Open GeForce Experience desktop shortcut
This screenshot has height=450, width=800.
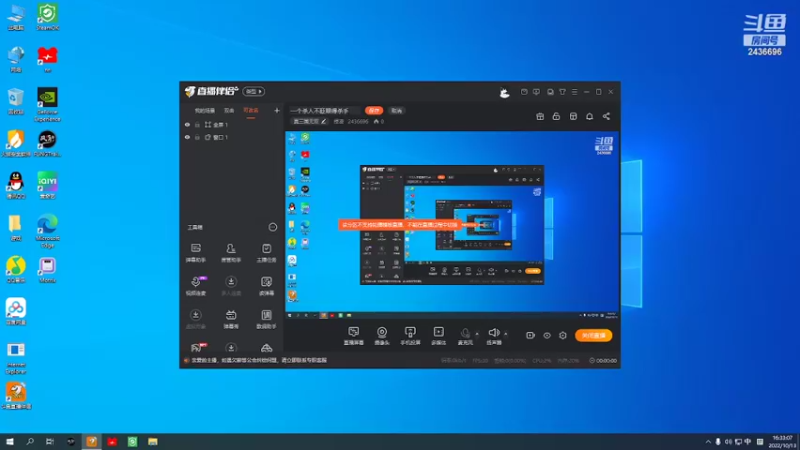[47, 105]
